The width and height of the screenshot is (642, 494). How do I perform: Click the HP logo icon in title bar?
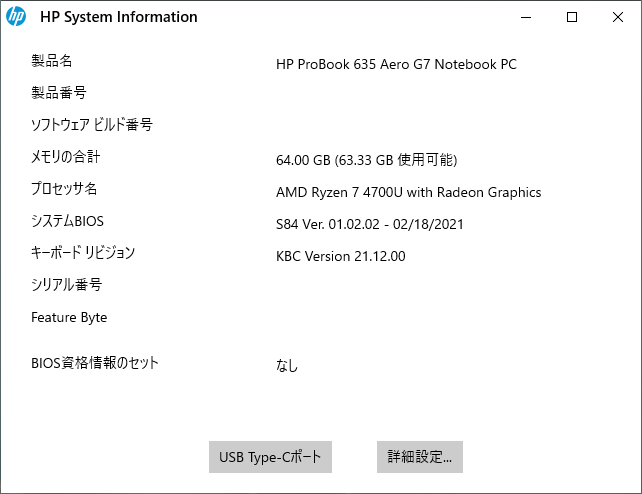(x=16, y=17)
